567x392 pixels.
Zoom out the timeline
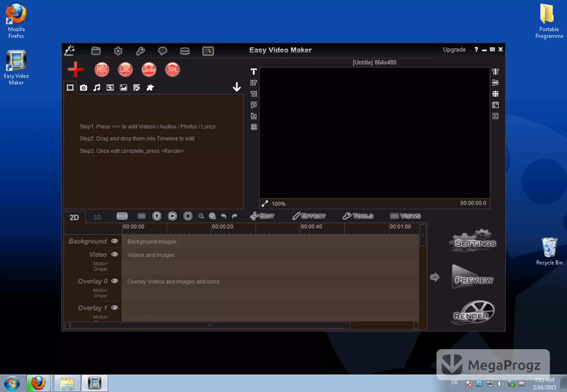pos(201,216)
